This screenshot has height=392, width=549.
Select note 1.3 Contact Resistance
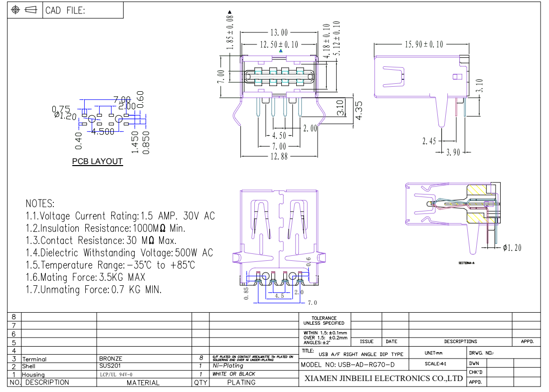pos(101,241)
